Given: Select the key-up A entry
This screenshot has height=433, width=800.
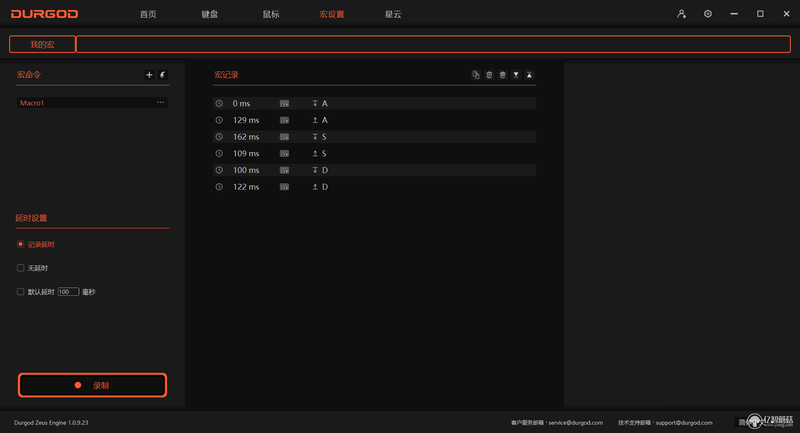Looking at the screenshot, I should pyautogui.click(x=374, y=120).
